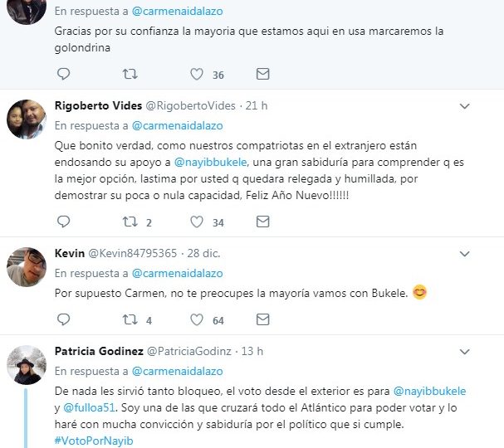
Task: Send Rigoberto Vides' tweet via direct message
Action: tap(262, 222)
